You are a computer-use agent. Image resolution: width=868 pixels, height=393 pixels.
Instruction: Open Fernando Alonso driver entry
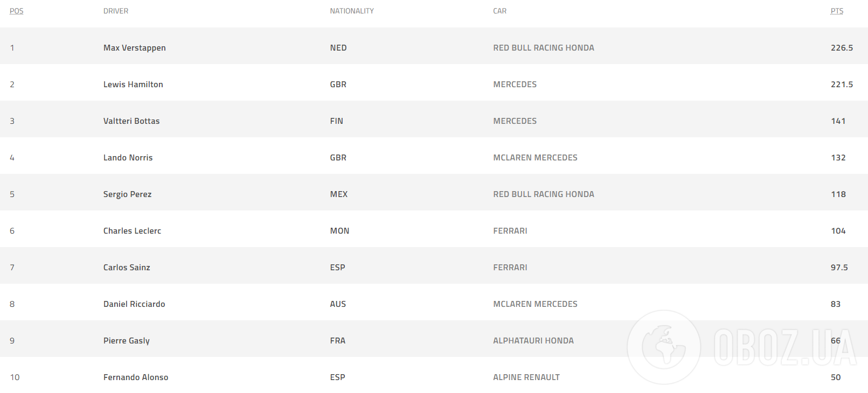click(136, 377)
